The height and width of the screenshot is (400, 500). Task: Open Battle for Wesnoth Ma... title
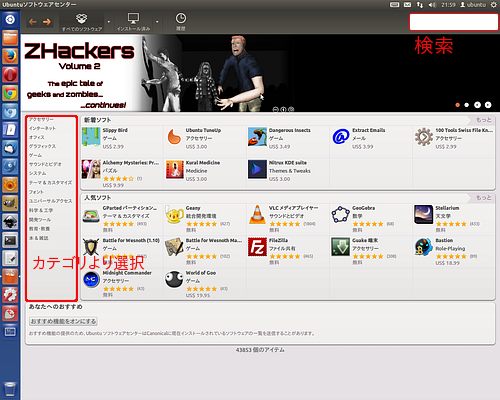pyautogui.click(x=214, y=240)
